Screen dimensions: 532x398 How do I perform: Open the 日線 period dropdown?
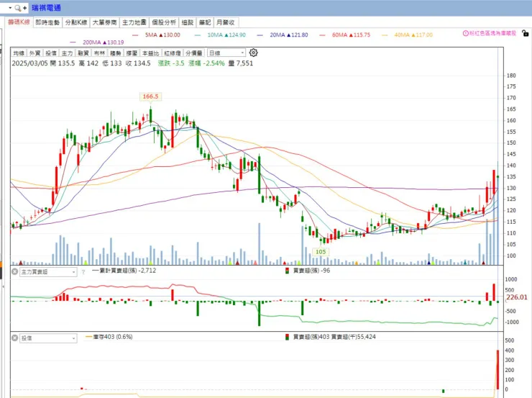[226, 53]
